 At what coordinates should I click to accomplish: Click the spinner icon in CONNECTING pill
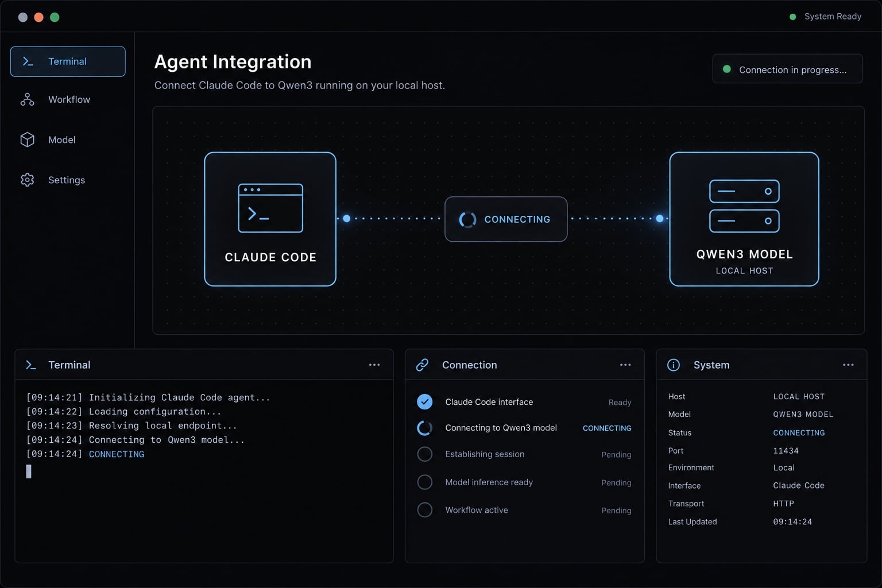(x=467, y=219)
